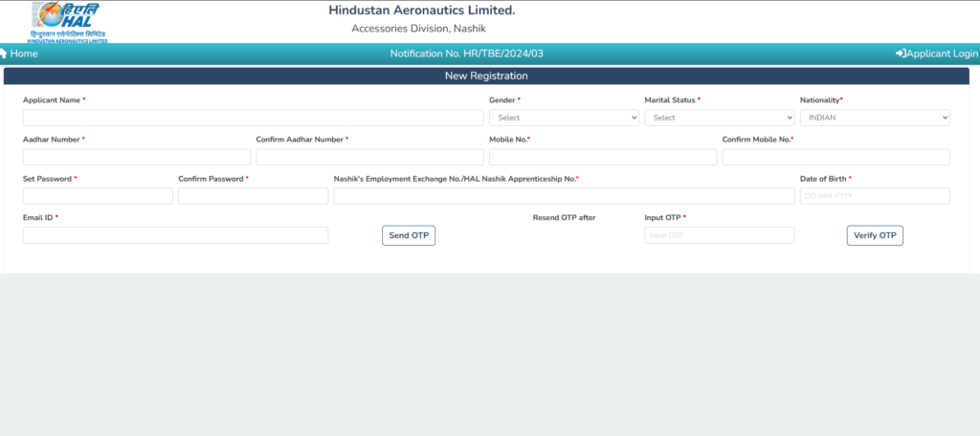This screenshot has height=436, width=980.
Task: Click the Home house icon
Action: tap(3, 54)
